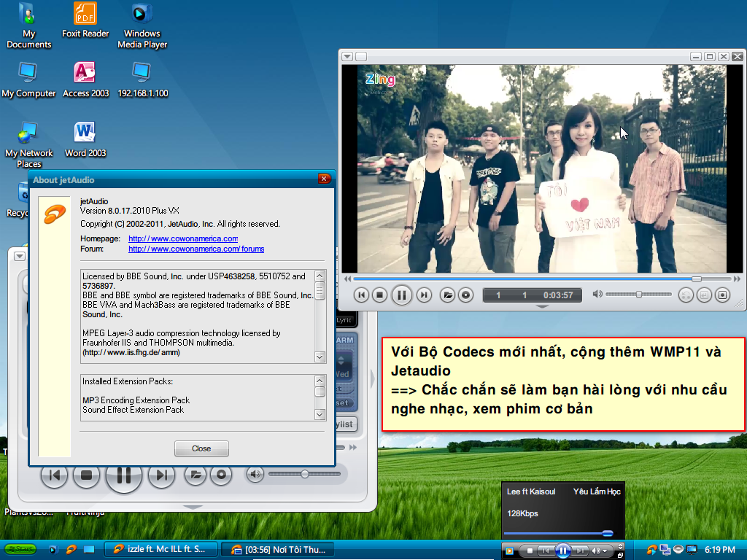Click next on WMP taskbar mini player
Screen dimensions: 747x560
pos(580,551)
